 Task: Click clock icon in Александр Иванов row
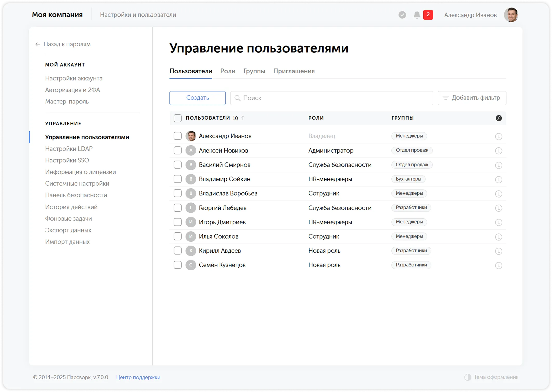(498, 136)
